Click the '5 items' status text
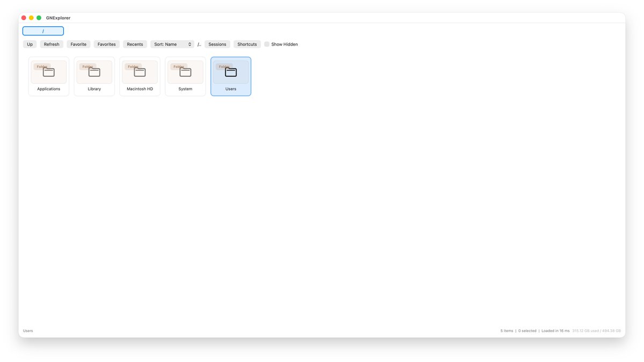This screenshot has height=362, width=644. [x=507, y=331]
